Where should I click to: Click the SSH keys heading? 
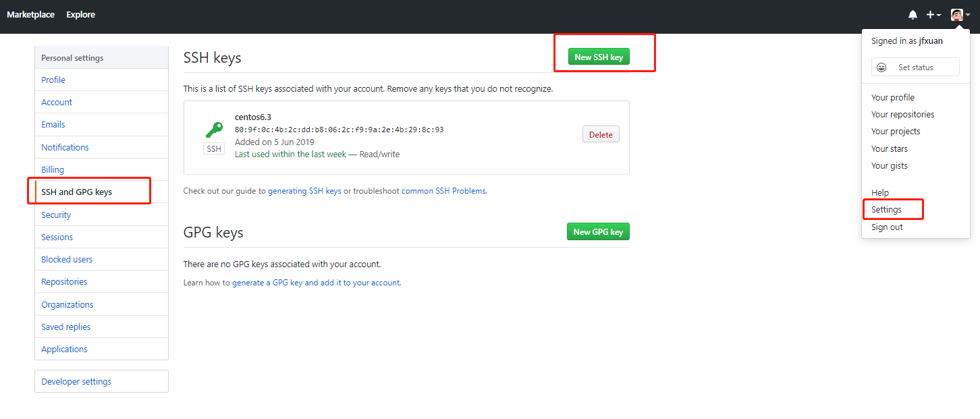click(x=212, y=58)
